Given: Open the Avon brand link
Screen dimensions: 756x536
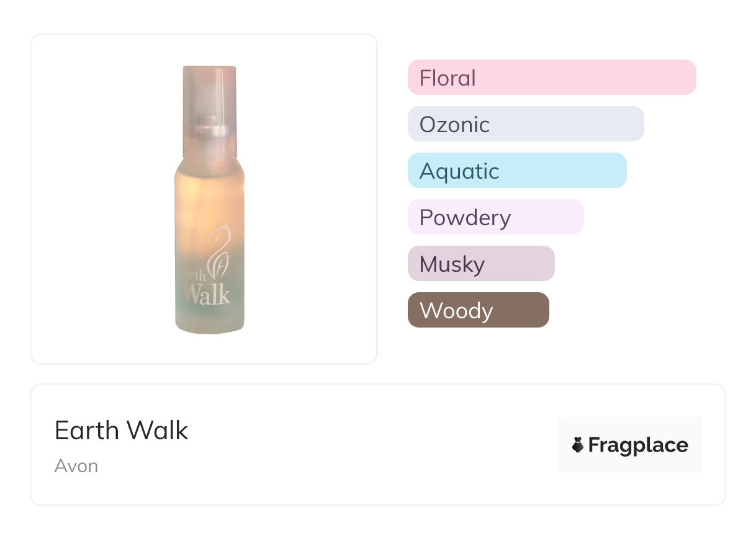Looking at the screenshot, I should pyautogui.click(x=76, y=466).
